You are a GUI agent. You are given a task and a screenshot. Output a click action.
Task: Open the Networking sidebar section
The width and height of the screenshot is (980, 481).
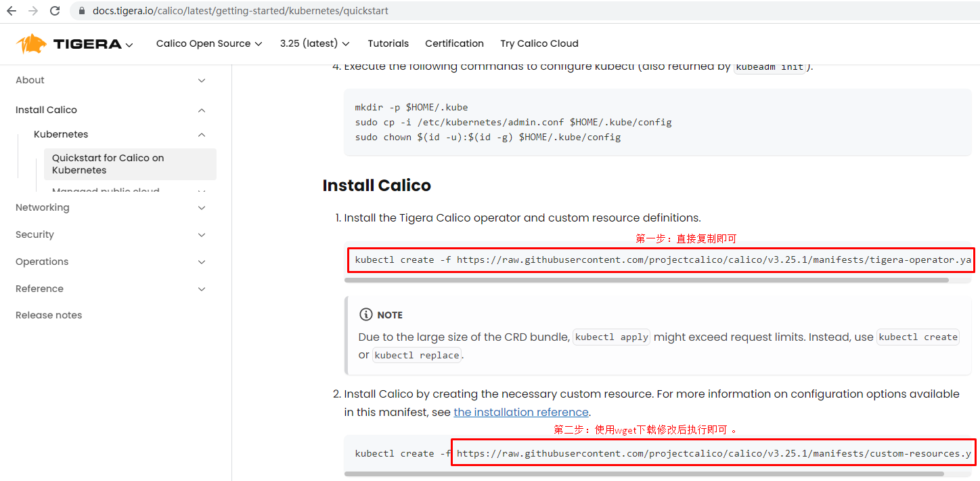click(x=42, y=207)
